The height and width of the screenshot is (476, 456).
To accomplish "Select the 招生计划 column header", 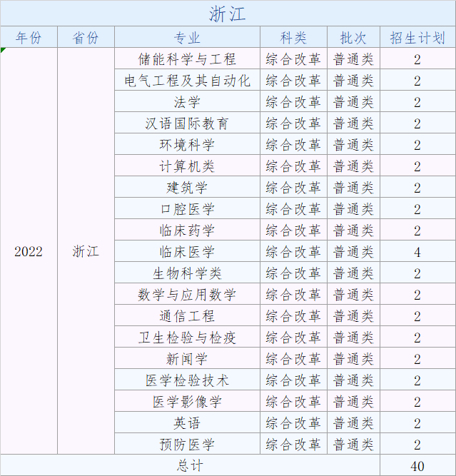I will coord(417,38).
